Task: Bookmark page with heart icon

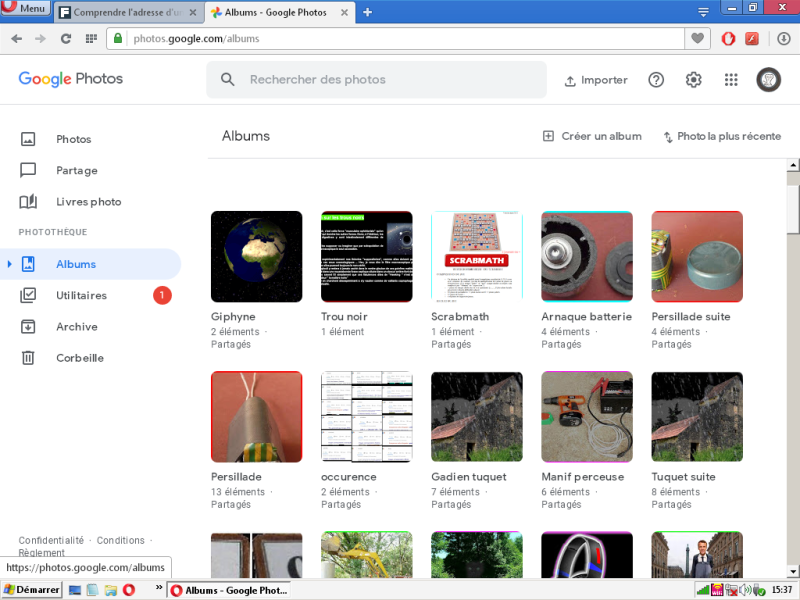Action: point(697,38)
